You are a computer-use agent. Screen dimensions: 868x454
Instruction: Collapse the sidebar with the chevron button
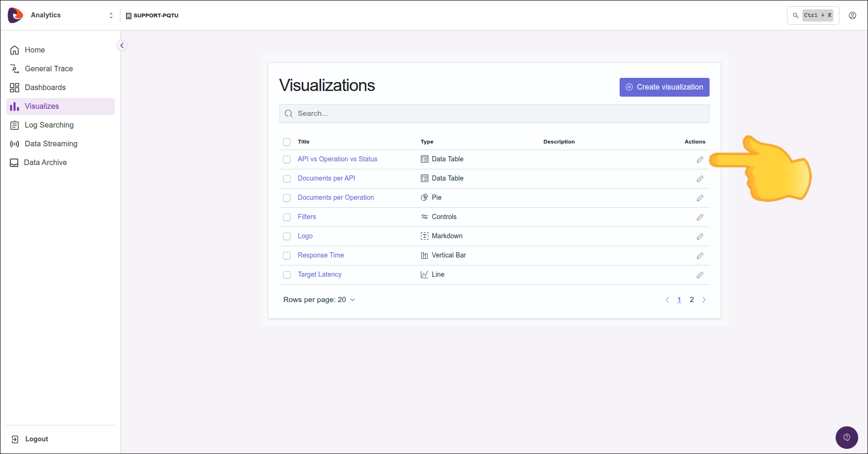pos(121,45)
